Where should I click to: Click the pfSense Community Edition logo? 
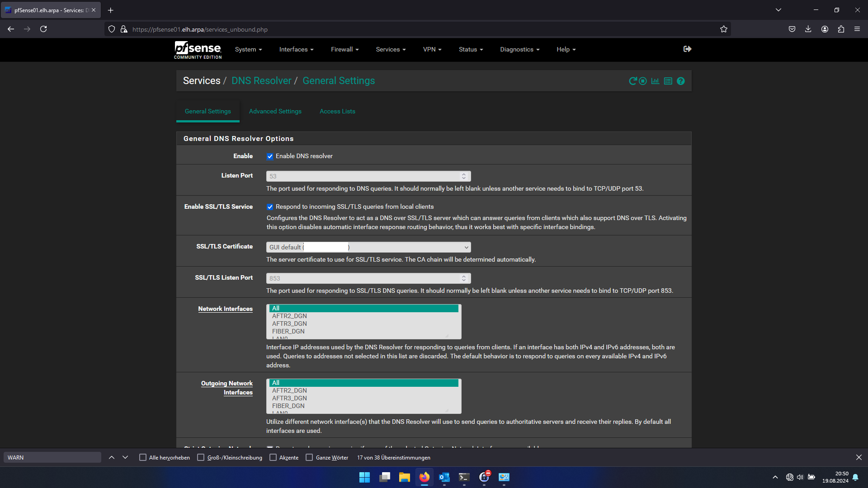[x=198, y=50]
